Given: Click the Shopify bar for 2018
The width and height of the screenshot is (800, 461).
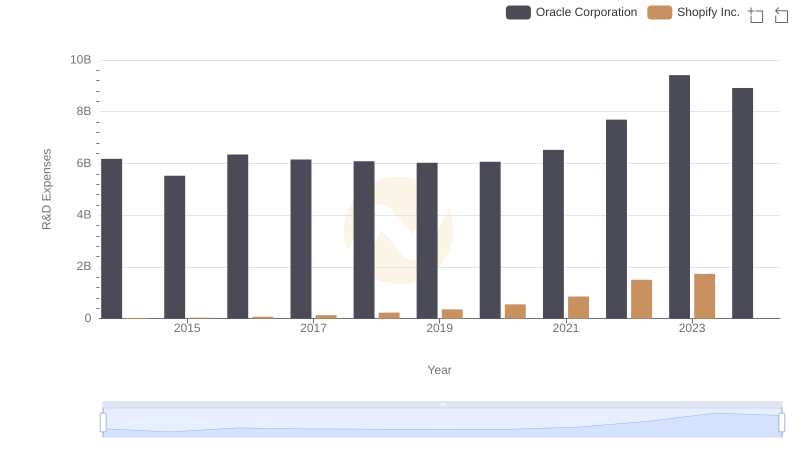Looking at the screenshot, I should click(x=389, y=316).
